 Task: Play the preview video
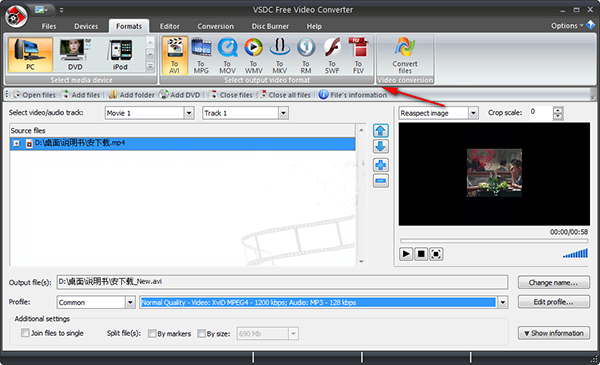tap(406, 254)
